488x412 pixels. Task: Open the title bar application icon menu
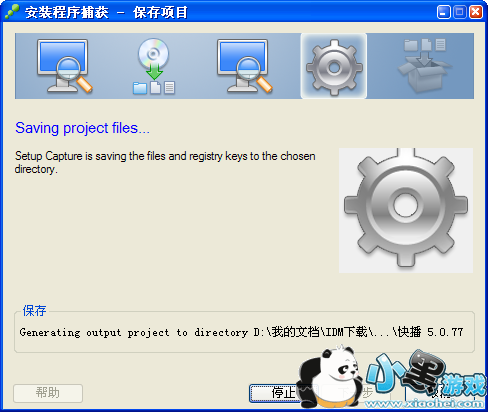[x=12, y=12]
